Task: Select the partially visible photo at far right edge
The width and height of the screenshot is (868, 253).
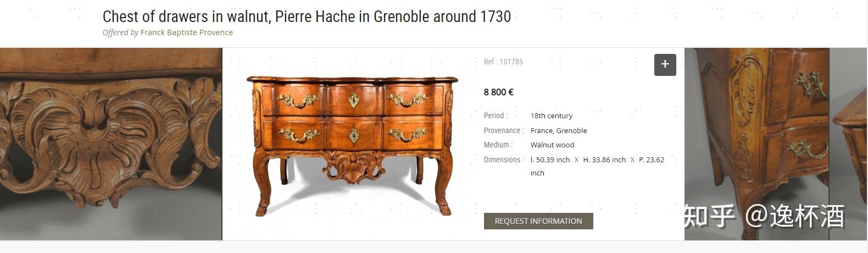Action: pyautogui.click(x=849, y=144)
